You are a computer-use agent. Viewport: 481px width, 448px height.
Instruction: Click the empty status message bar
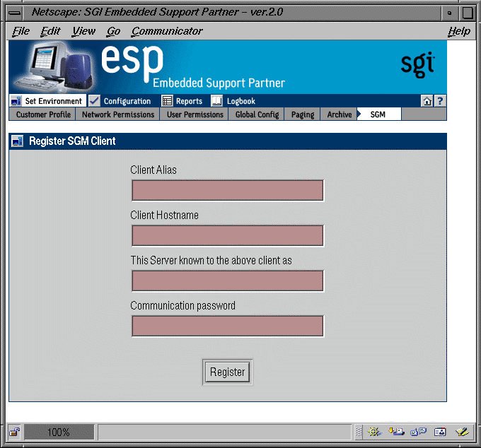click(224, 432)
